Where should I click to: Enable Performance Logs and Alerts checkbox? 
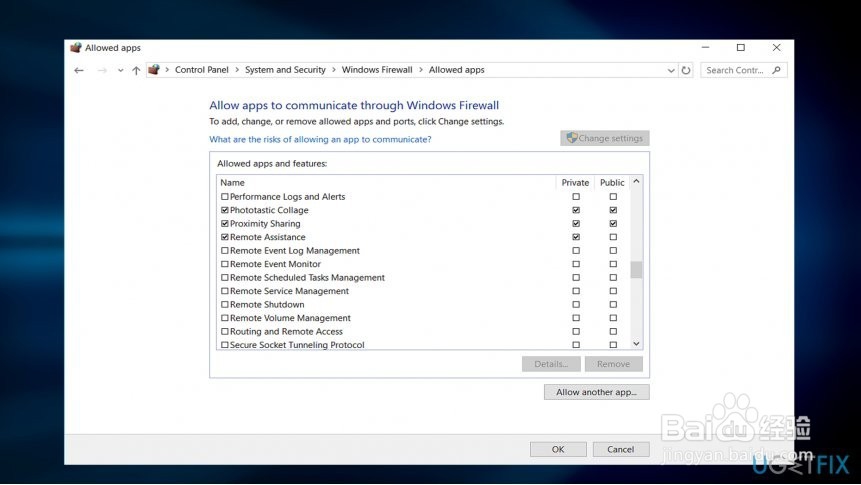[x=225, y=197]
